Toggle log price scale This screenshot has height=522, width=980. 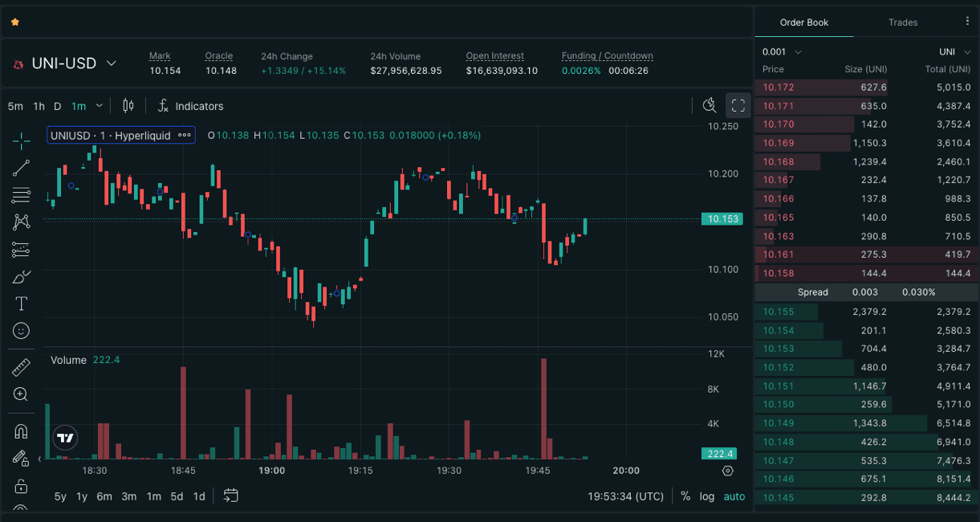click(706, 496)
